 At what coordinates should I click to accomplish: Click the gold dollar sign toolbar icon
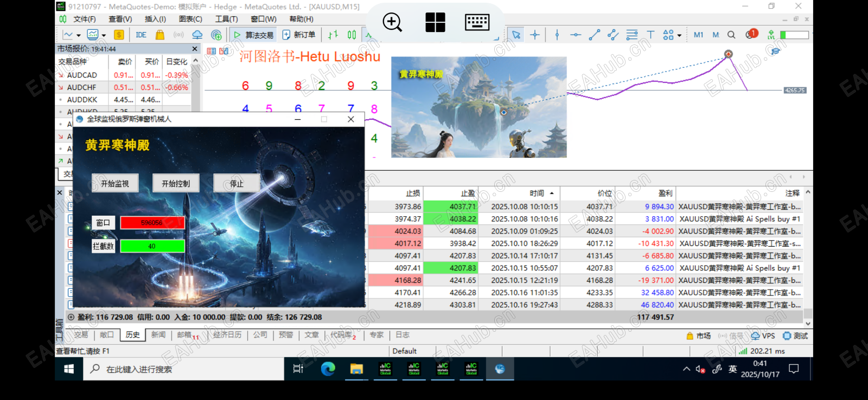pos(119,35)
